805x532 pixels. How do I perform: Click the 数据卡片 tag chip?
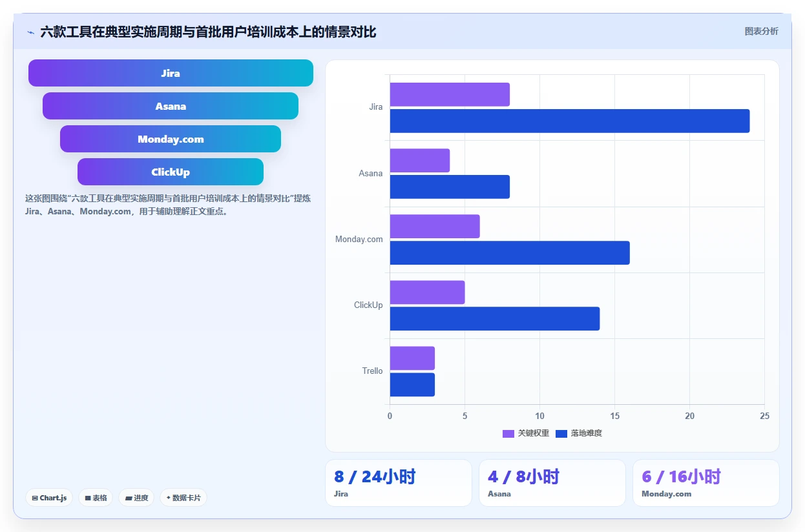[183, 498]
